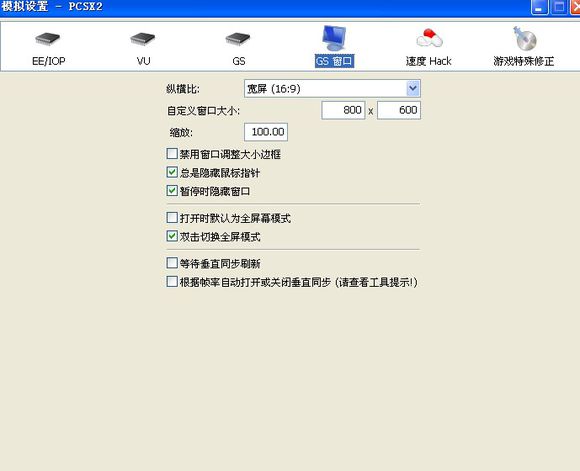Click the 纵横比 label text
The image size is (580, 471).
(183, 89)
